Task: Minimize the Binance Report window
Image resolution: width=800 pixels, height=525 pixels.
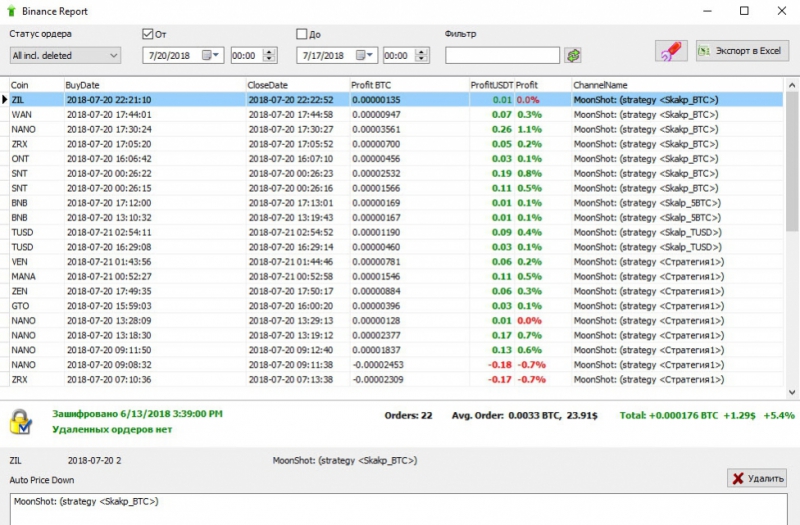Action: coord(707,11)
